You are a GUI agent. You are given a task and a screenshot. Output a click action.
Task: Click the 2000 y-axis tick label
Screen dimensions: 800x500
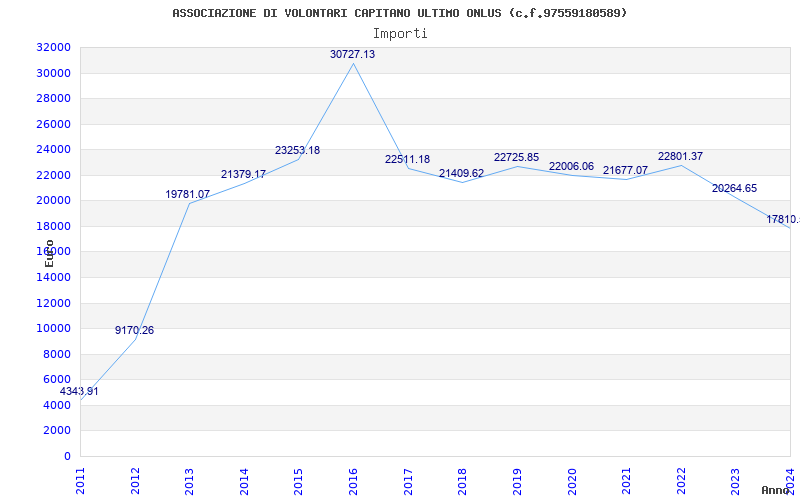pos(57,431)
